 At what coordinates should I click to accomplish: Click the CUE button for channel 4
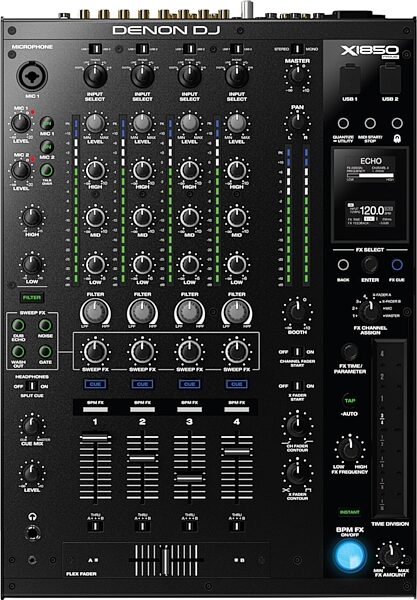coord(236,384)
